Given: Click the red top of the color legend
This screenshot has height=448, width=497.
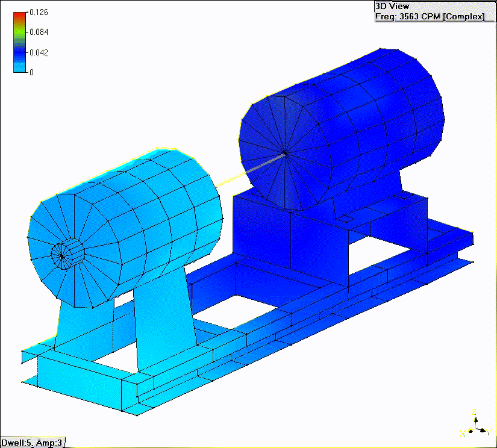Looking at the screenshot, I should (20, 15).
